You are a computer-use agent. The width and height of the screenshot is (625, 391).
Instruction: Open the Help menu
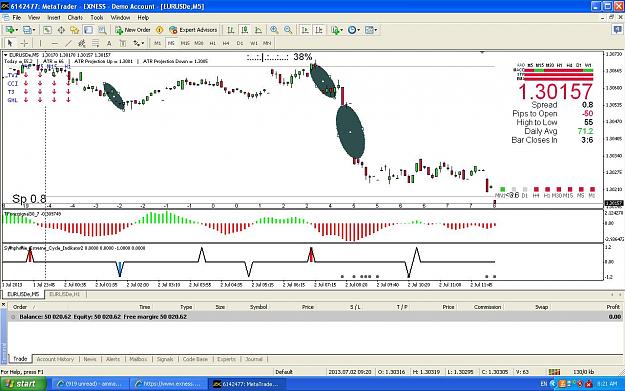pyautogui.click(x=143, y=18)
